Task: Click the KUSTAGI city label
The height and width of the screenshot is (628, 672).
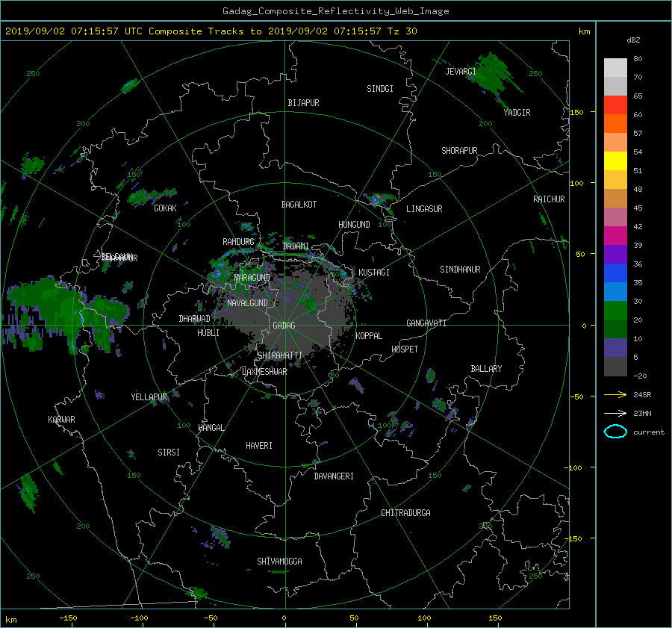Action: pyautogui.click(x=374, y=273)
